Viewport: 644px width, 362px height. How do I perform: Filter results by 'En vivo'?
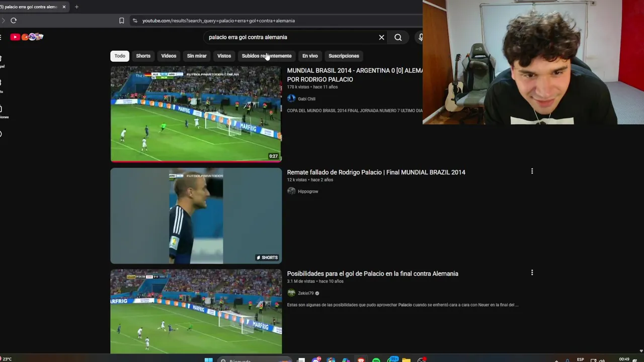pyautogui.click(x=310, y=56)
